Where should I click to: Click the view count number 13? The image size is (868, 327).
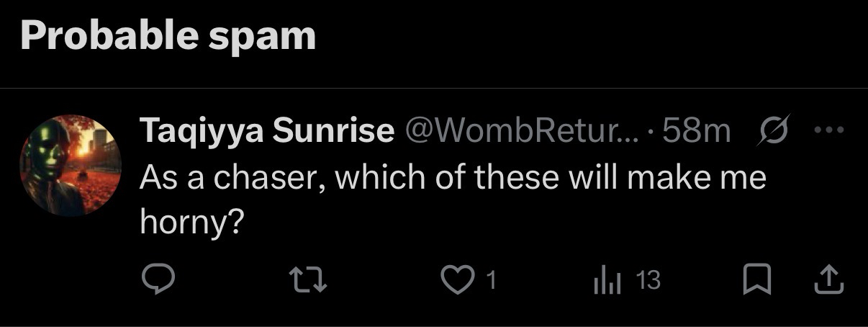click(x=648, y=281)
